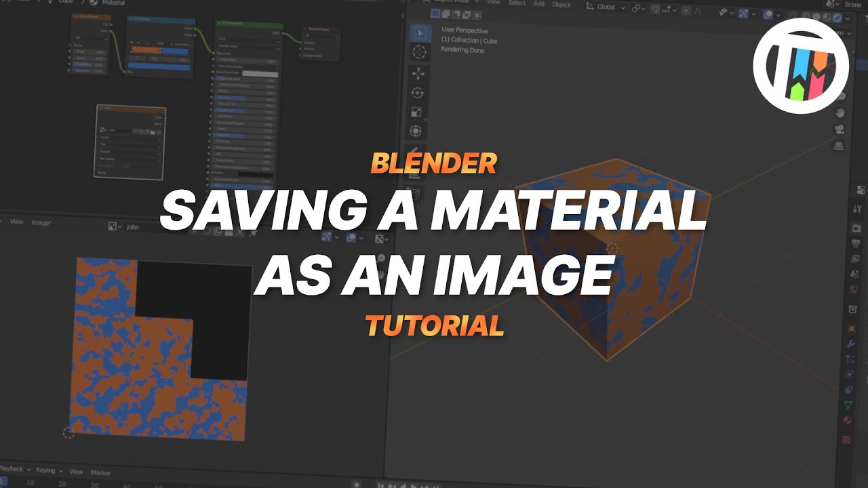Click the new image duplicate icon in header
Viewport: 868px width, 488px height.
pos(218,231)
